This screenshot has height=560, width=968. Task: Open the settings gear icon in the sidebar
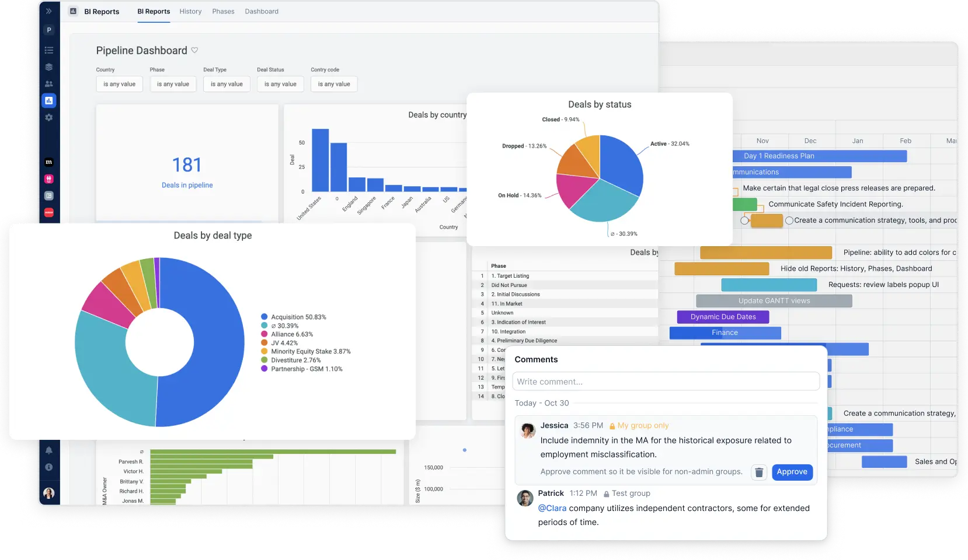click(49, 117)
